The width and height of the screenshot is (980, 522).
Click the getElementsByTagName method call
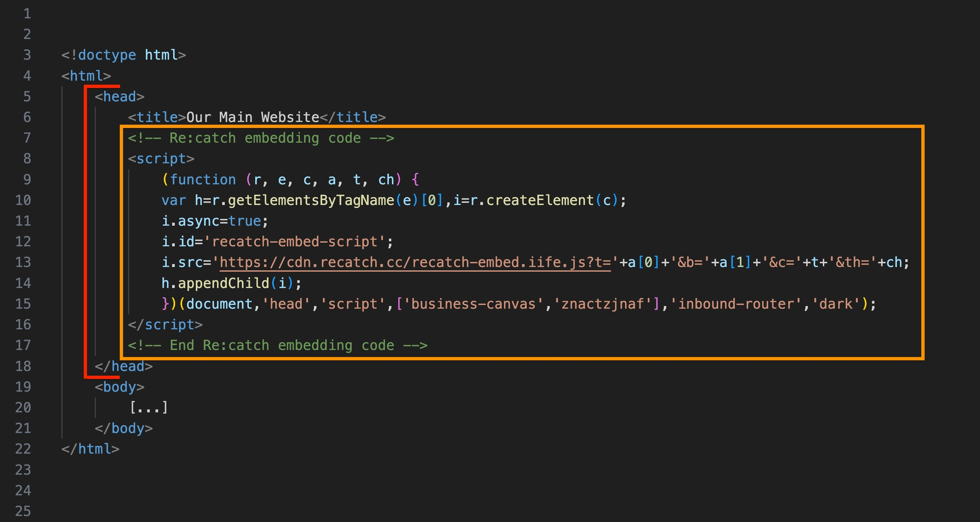click(x=311, y=200)
